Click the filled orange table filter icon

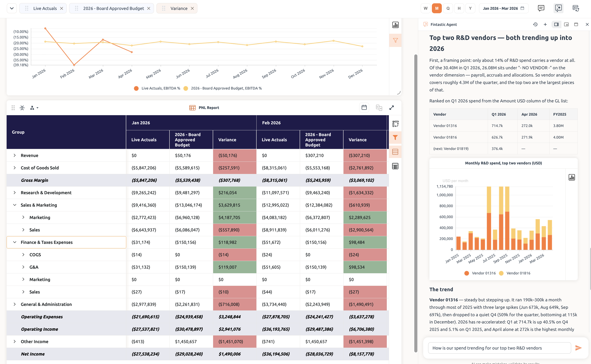click(x=395, y=138)
